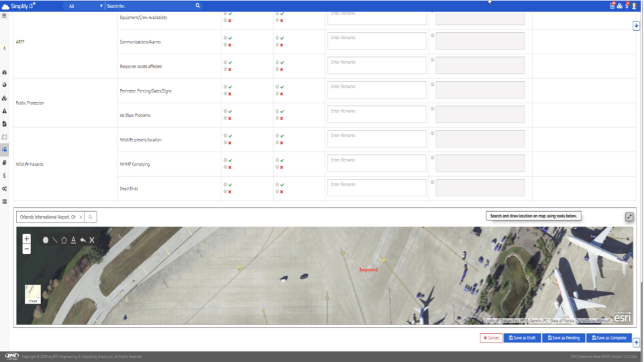
Task: Mark Dead Birds as passed in first column
Action: pos(225,185)
